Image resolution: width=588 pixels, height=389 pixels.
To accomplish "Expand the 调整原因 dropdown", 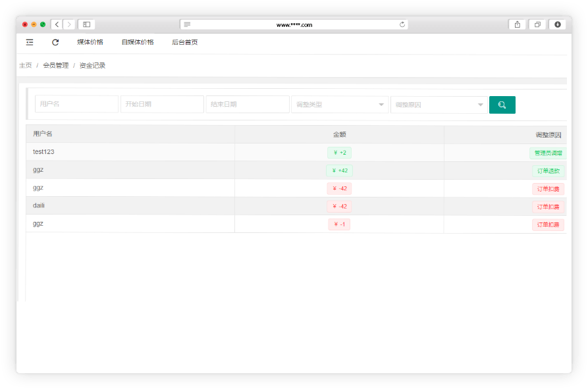I will 439,105.
